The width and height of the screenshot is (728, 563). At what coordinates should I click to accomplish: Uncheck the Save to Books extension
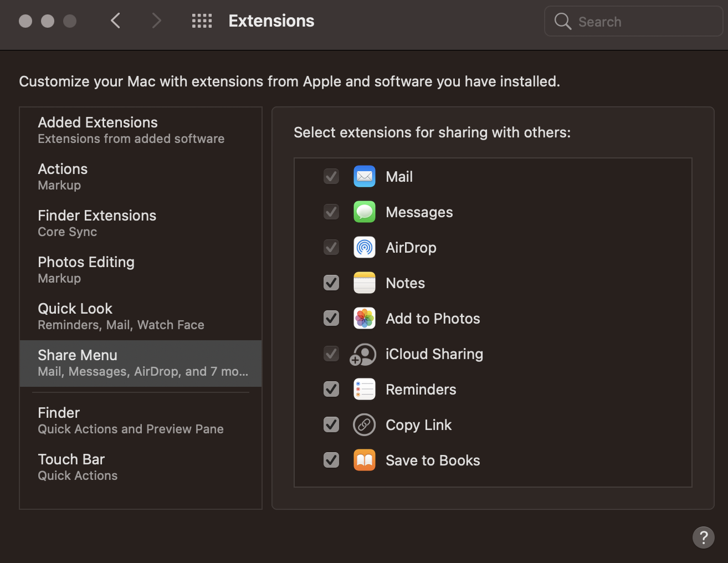point(331,460)
